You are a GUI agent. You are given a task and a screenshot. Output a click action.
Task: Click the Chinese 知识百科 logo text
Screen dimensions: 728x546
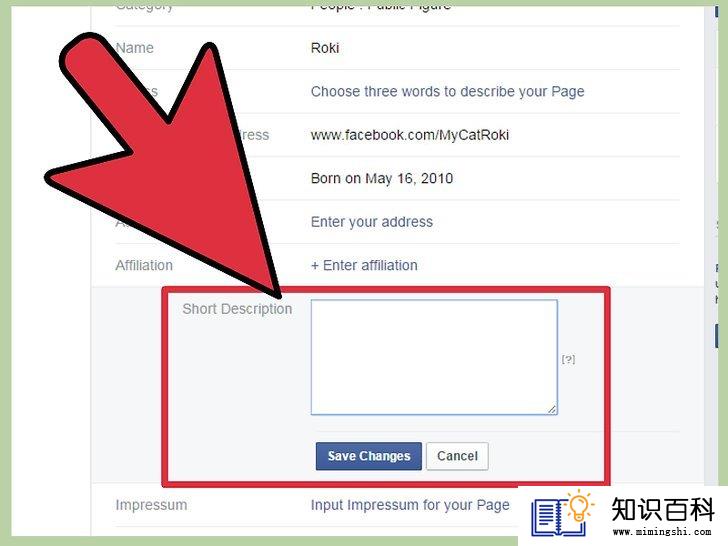click(x=663, y=509)
